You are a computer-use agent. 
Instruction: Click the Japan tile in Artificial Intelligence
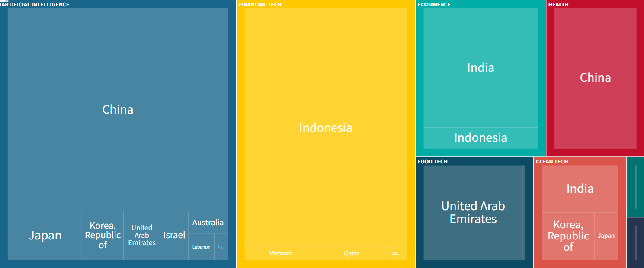coord(45,236)
